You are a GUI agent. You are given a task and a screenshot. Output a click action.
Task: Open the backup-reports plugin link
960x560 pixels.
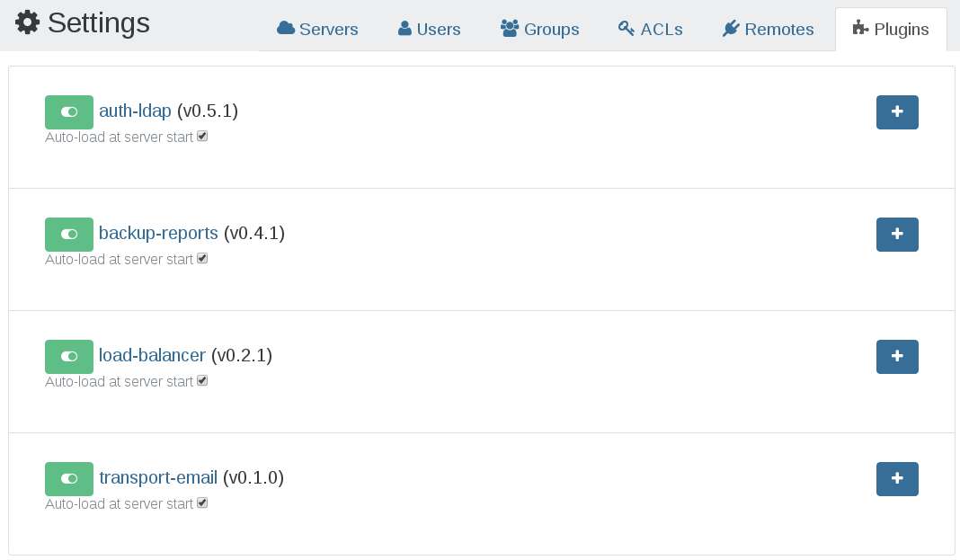[158, 233]
